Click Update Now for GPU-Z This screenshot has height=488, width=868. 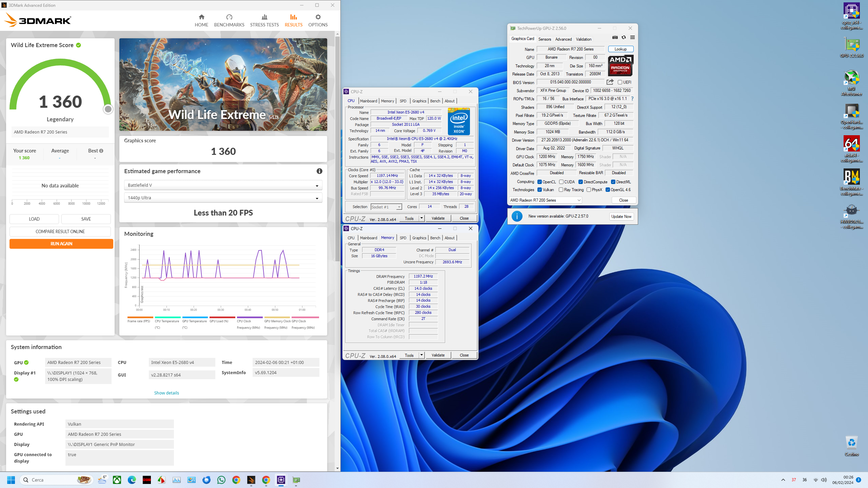tap(621, 217)
